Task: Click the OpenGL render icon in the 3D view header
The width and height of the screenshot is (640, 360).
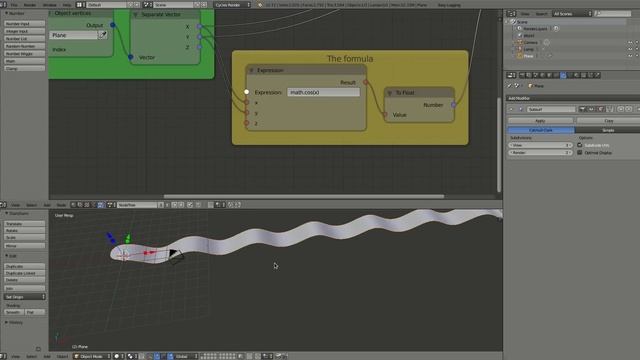Action: 280,356
